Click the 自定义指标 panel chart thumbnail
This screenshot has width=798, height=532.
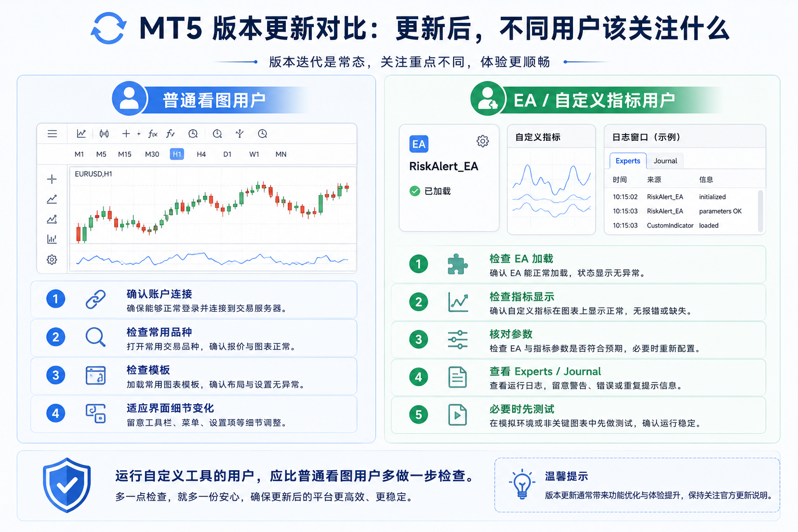pyautogui.click(x=551, y=191)
